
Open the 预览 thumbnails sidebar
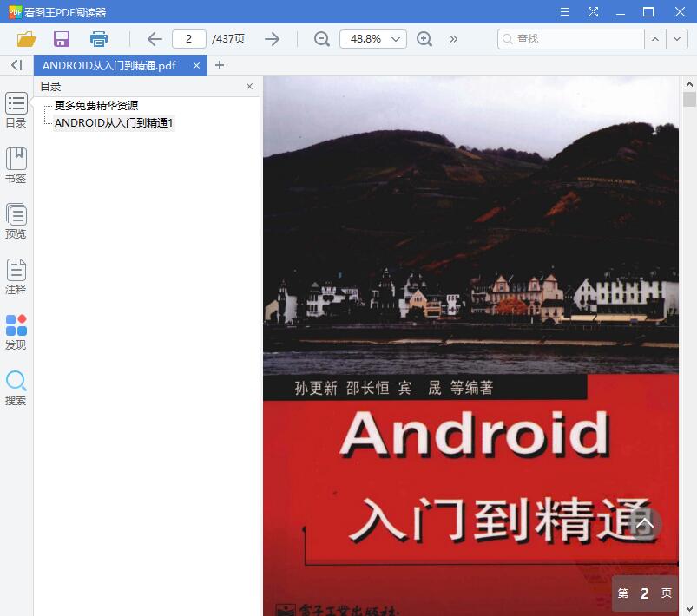(16, 221)
